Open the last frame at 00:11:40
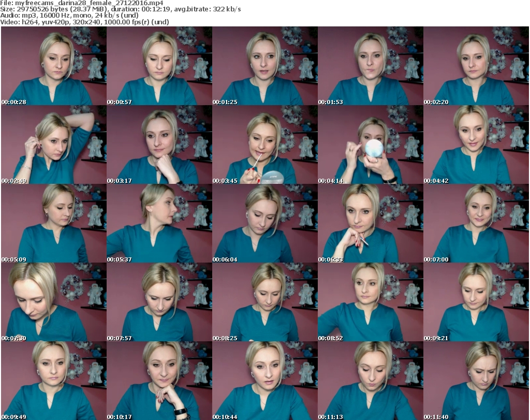The width and height of the screenshot is (530, 420). point(476,381)
